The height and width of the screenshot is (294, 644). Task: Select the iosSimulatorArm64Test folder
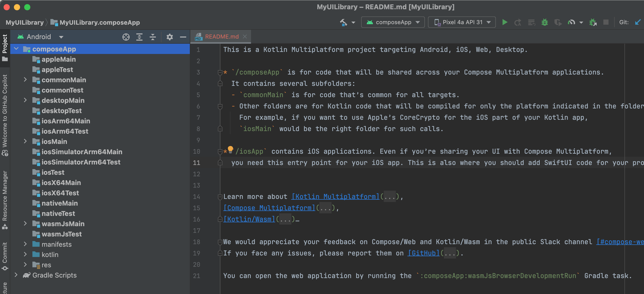point(100,162)
